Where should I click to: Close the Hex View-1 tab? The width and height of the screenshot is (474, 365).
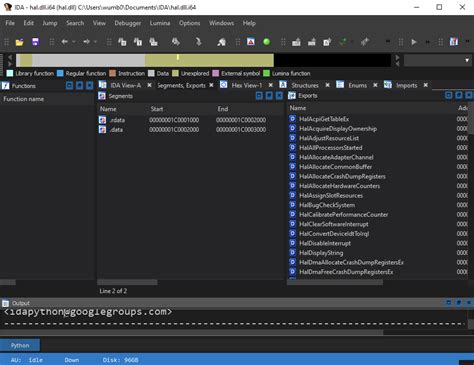(x=271, y=85)
